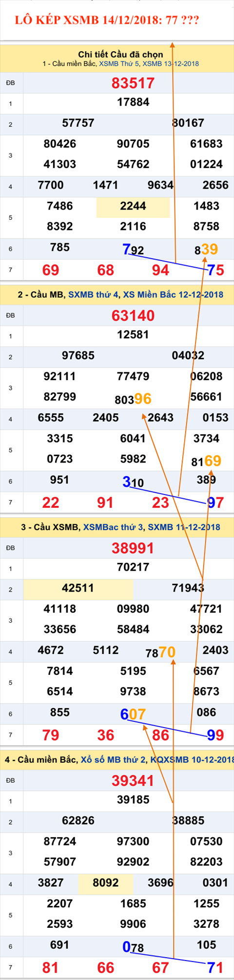Follow the XS Miền Bắc 12-12-2018 link

[173, 295]
